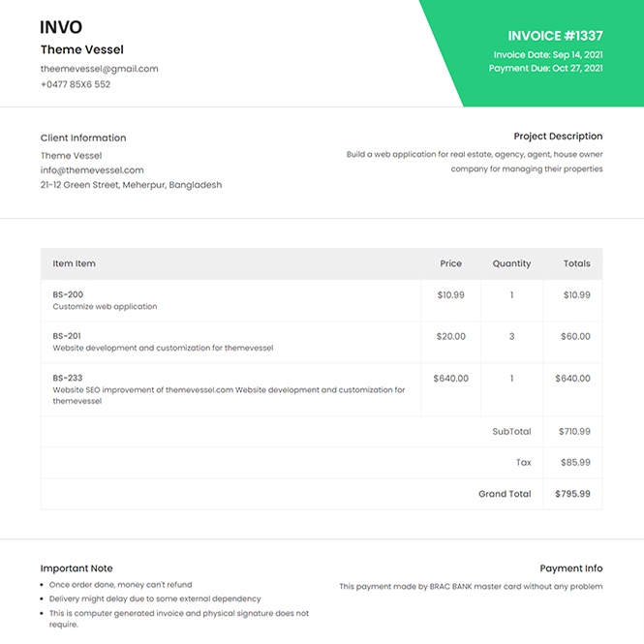Click the INVO logo text
Screen dimensions: 644x644
coord(61,27)
